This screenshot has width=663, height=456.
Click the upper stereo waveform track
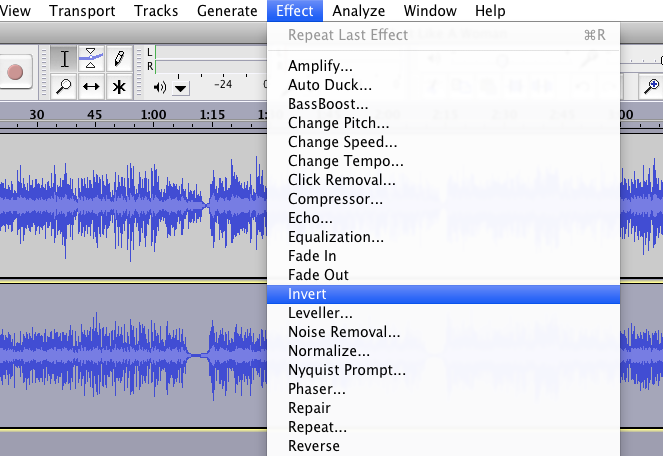[x=133, y=206]
